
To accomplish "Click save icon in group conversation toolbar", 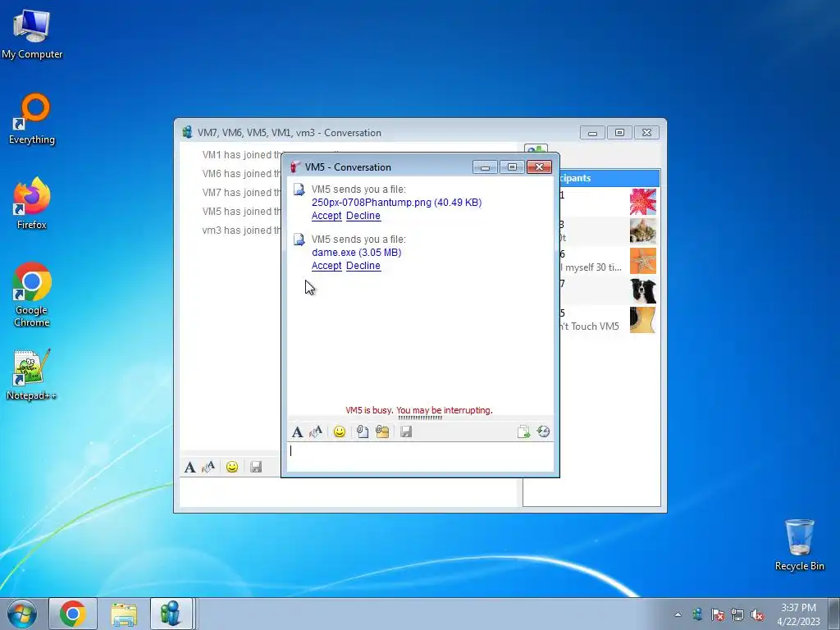I will (x=256, y=467).
